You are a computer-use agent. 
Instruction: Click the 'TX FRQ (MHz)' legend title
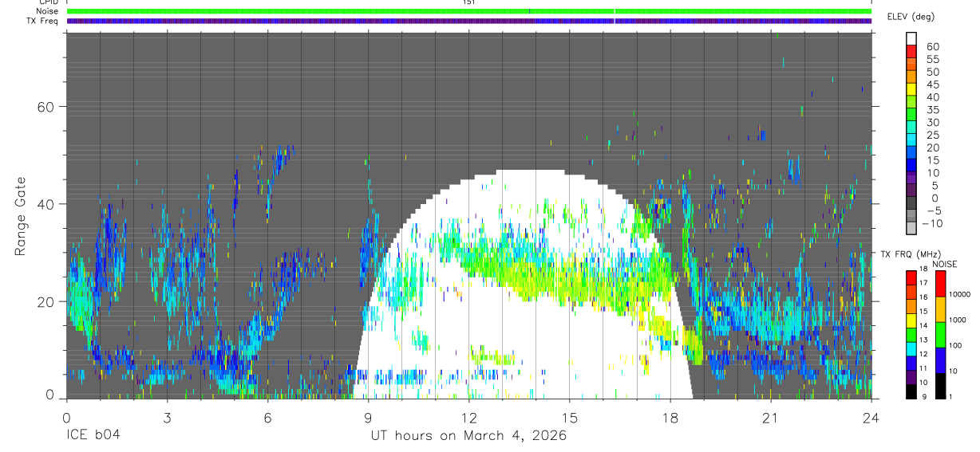909,254
